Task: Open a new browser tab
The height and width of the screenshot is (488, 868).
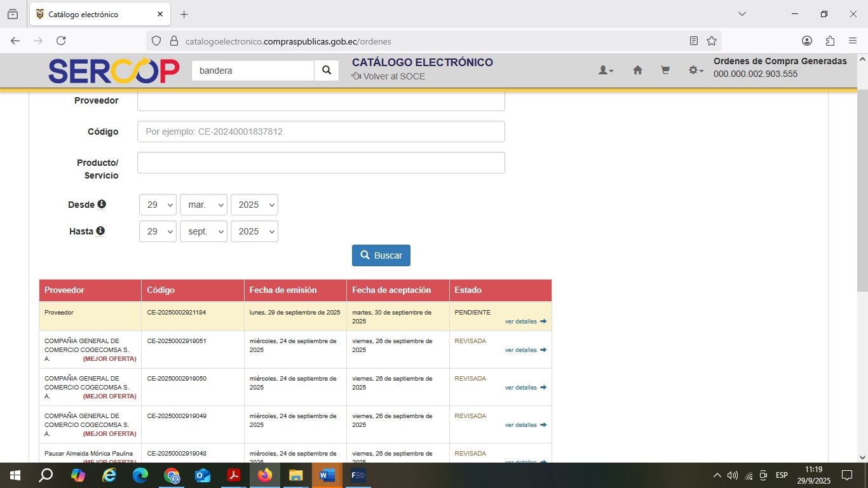Action: coord(184,14)
